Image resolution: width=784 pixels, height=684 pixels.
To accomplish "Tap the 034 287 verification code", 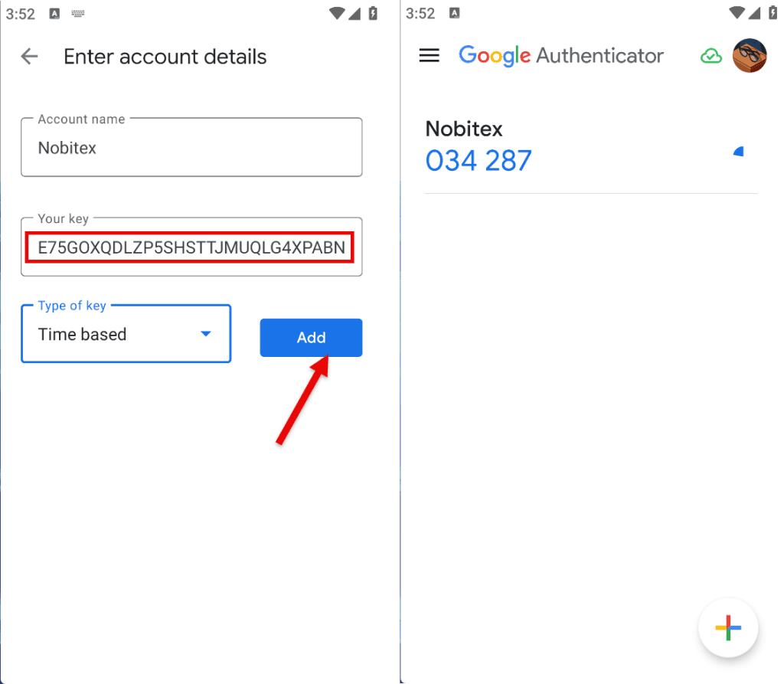I will [x=479, y=161].
